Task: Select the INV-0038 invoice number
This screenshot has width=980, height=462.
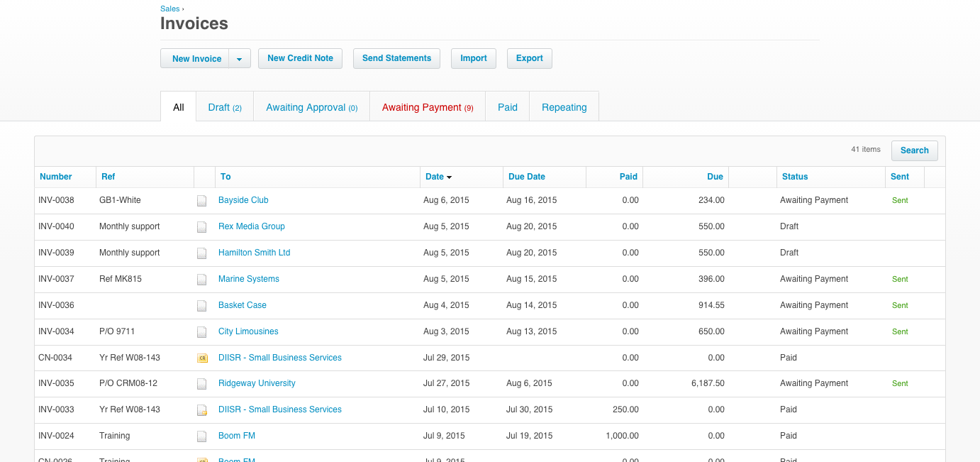Action: (x=56, y=200)
